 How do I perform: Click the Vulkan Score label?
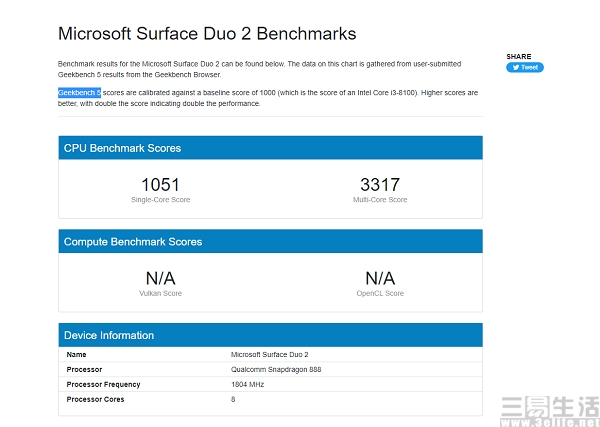pos(160,293)
